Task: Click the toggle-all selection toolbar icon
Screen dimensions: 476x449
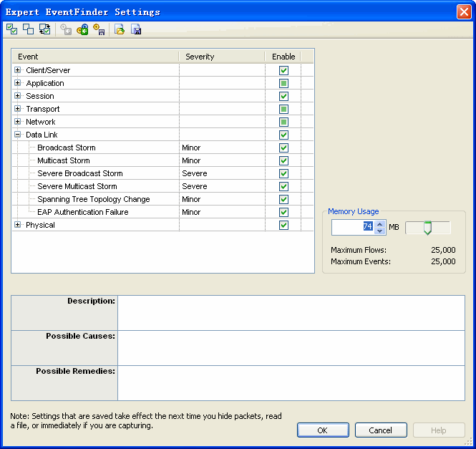Action: 44,29
